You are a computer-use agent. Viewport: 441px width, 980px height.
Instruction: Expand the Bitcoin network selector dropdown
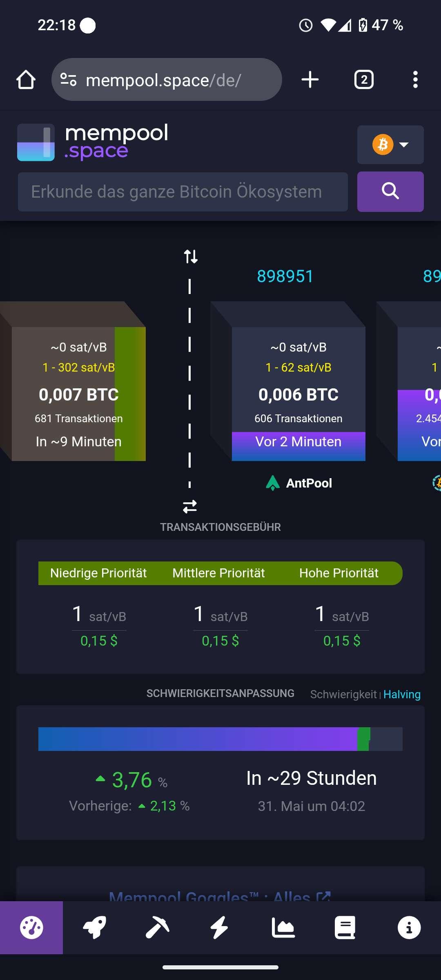[390, 145]
